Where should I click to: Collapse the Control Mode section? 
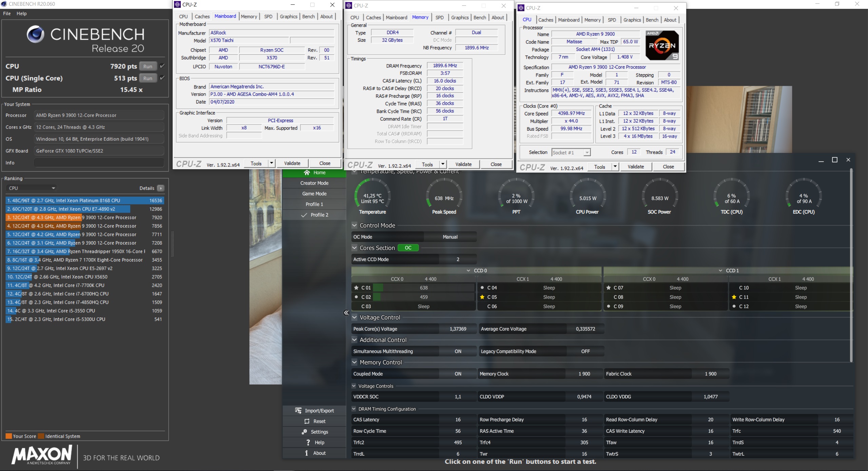click(x=354, y=225)
